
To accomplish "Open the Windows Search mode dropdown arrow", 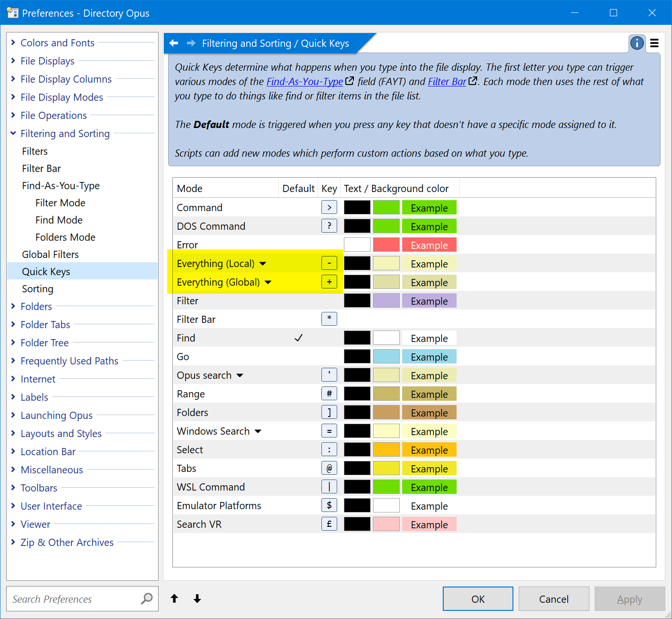I will [258, 431].
